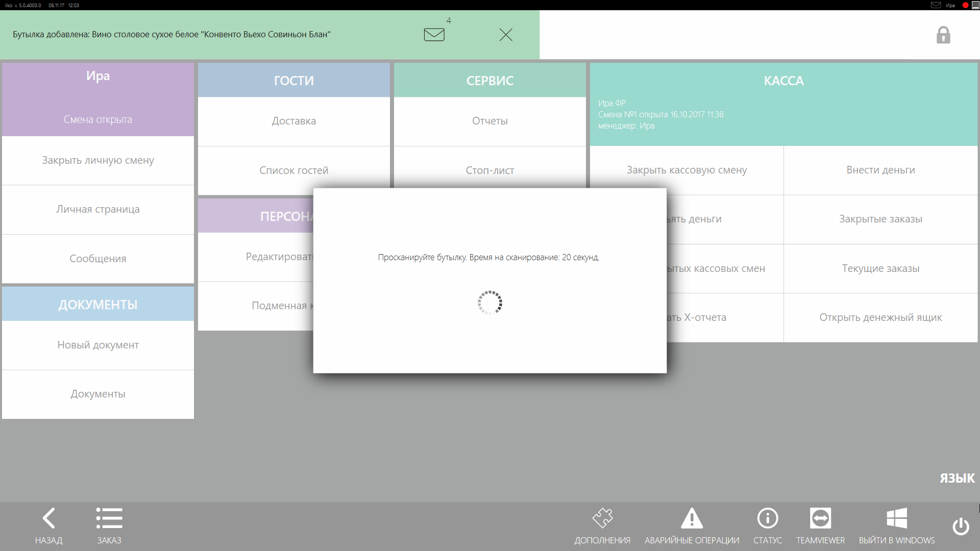Select Закрыть кассовую смену button
980x551 pixels.
687,169
